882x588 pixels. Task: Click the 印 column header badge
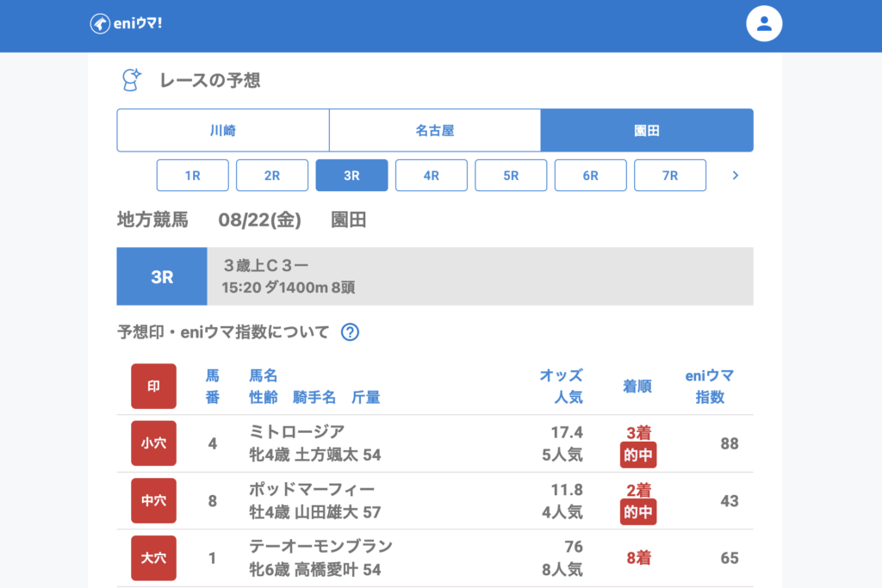tap(153, 387)
